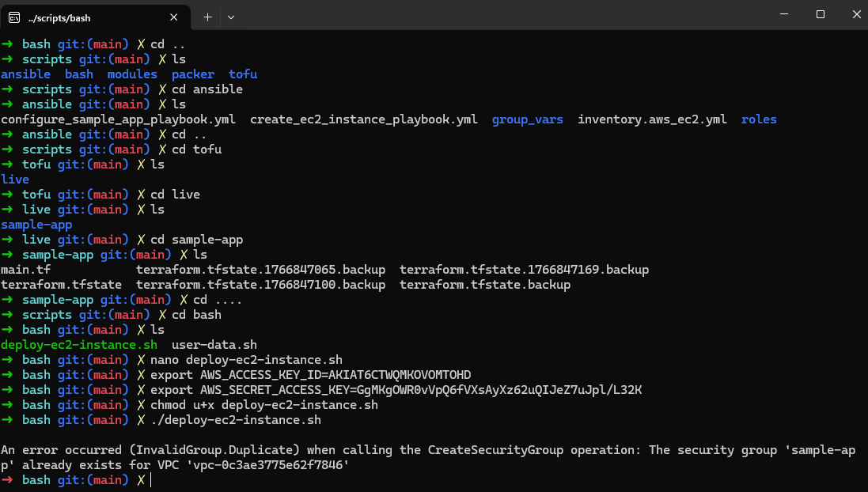
Task: Click the sample-app directory name
Action: point(36,224)
